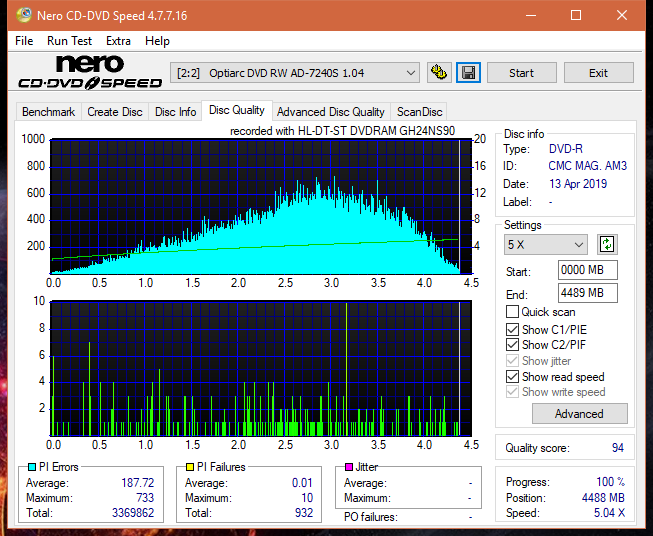Click PI Failures total 932
This screenshot has width=653, height=536.
304,512
